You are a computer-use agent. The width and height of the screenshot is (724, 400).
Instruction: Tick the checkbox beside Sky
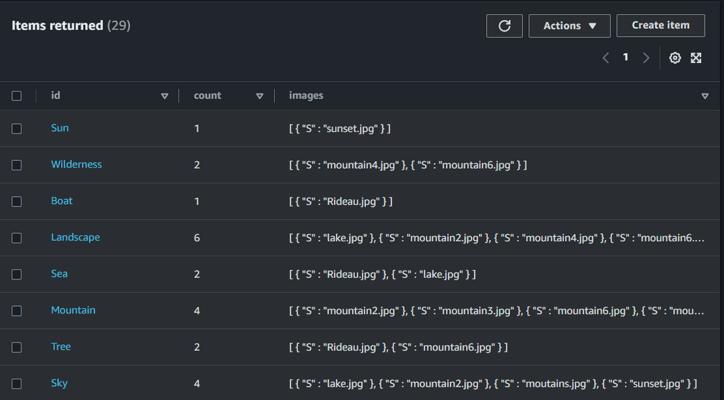point(16,384)
